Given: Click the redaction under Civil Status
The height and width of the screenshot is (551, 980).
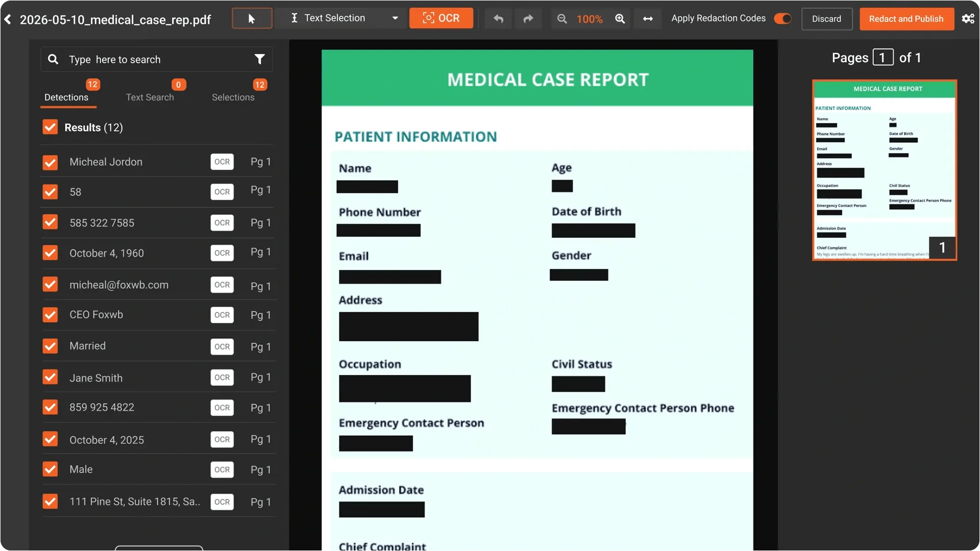Looking at the screenshot, I should (x=578, y=384).
